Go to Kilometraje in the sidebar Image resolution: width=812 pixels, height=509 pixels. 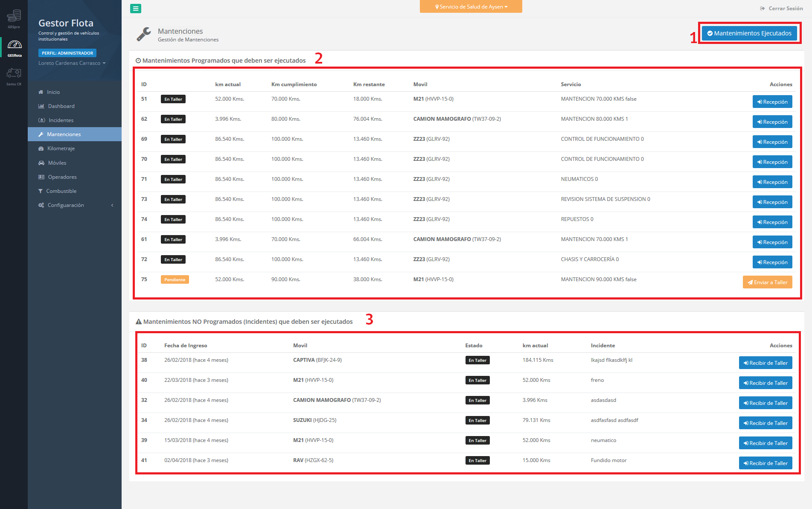click(61, 148)
